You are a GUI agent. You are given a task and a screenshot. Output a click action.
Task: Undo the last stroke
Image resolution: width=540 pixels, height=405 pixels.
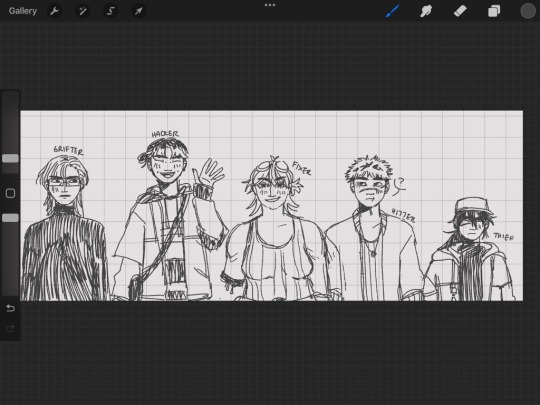10,308
